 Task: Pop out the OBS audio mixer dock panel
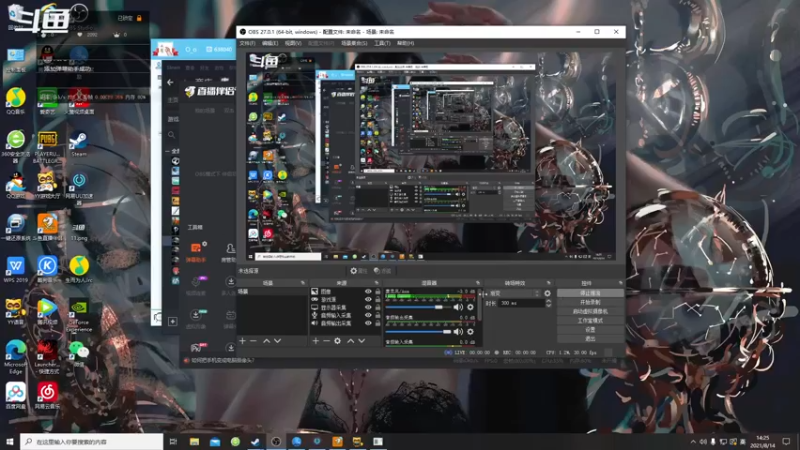coord(478,283)
